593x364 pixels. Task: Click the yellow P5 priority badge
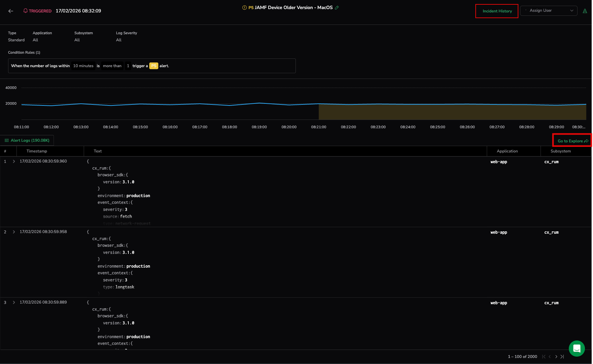click(154, 66)
